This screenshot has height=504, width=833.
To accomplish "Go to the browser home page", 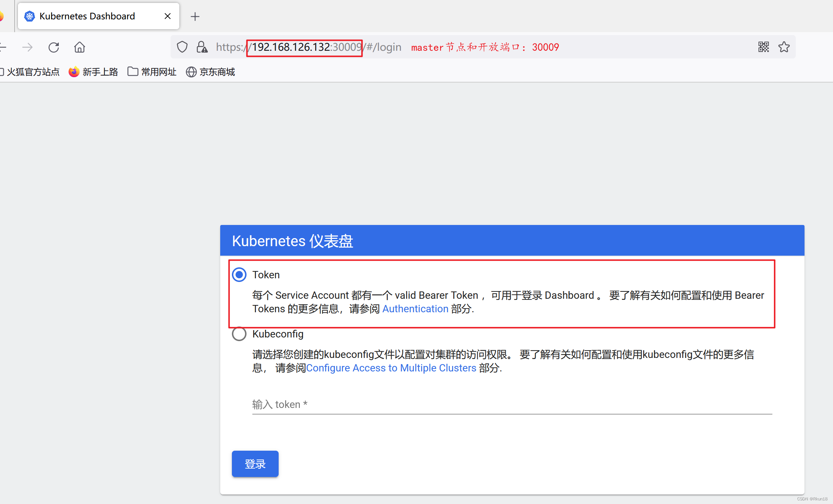I will 80,47.
